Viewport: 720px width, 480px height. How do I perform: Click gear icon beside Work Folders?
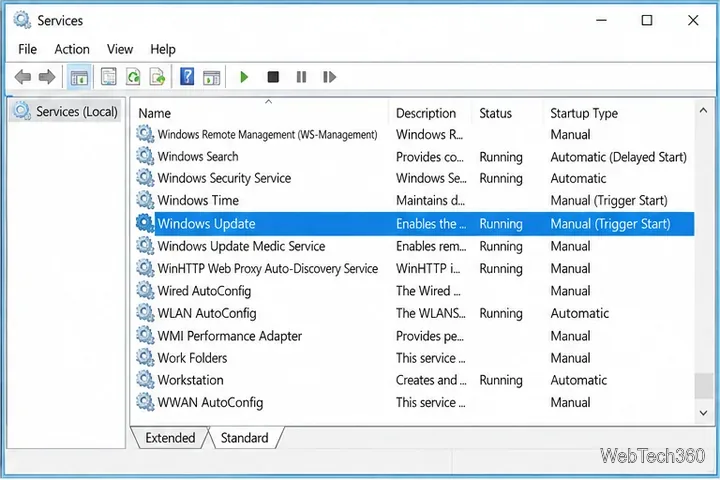tap(145, 357)
